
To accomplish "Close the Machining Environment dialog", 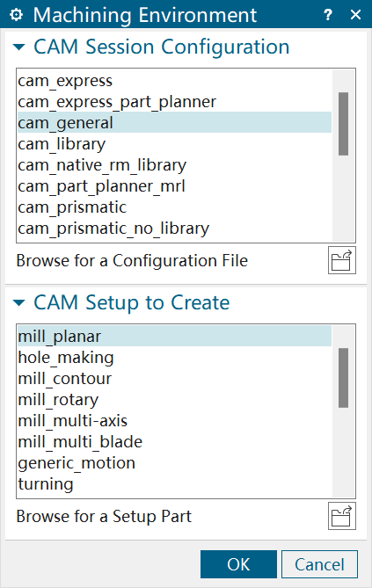I will point(355,15).
